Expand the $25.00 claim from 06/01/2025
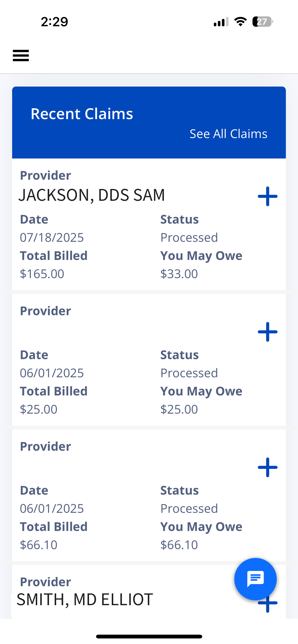This screenshot has width=298, height=644. pyautogui.click(x=268, y=332)
